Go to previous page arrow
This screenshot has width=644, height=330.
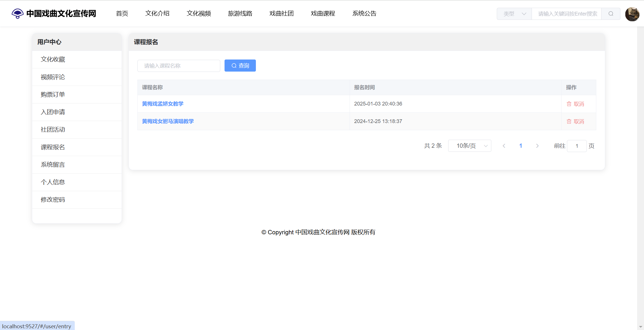(504, 146)
